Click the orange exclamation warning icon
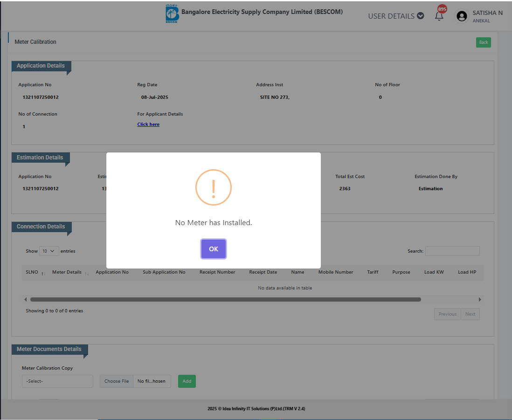 [213, 187]
